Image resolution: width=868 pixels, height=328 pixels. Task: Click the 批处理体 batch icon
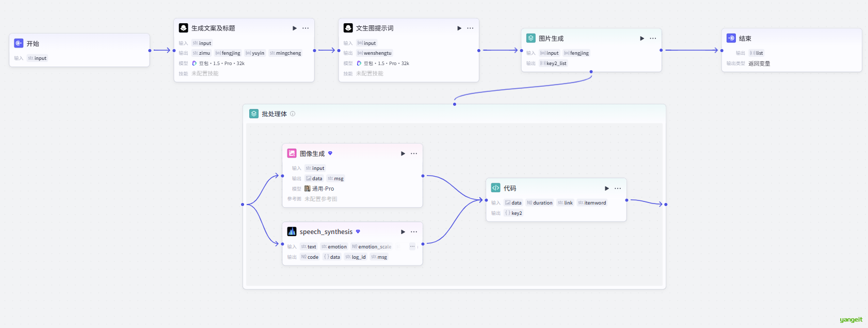(254, 114)
